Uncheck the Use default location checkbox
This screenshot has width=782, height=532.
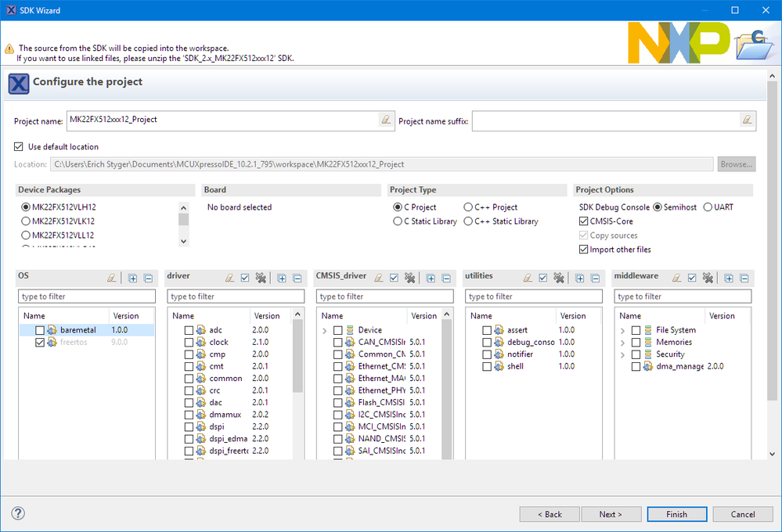tap(20, 147)
